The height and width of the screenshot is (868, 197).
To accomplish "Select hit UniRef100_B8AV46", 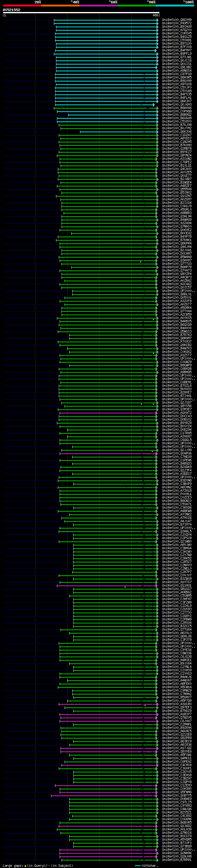I will [177, 108].
